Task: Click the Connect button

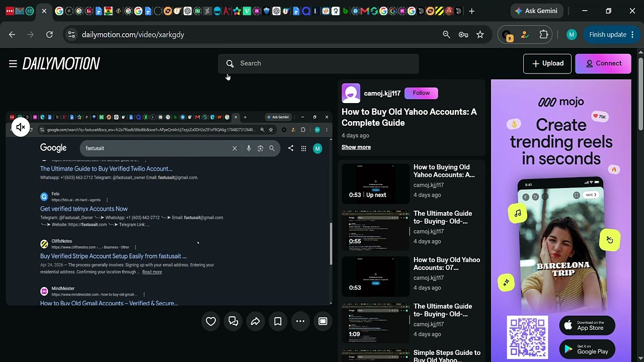Action: coord(603,63)
